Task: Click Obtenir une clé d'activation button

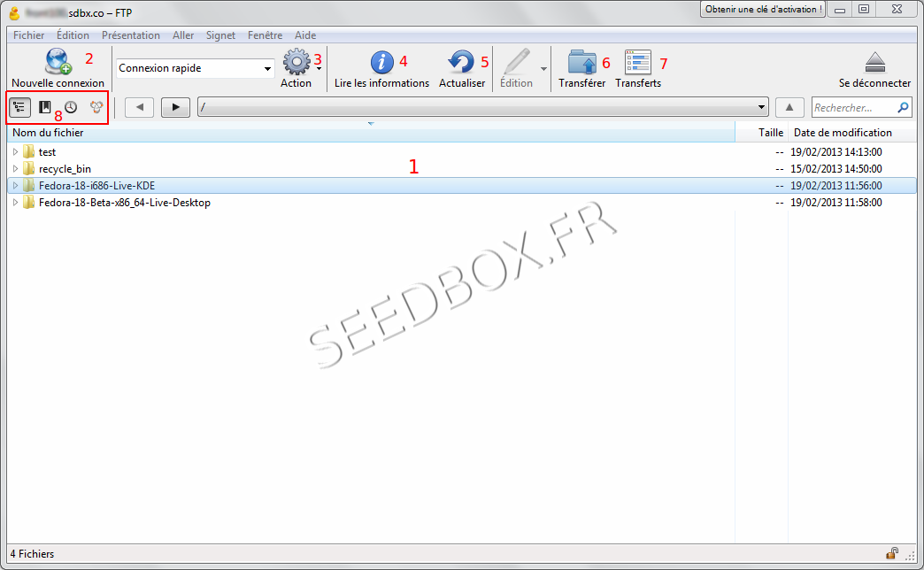Action: click(x=762, y=9)
